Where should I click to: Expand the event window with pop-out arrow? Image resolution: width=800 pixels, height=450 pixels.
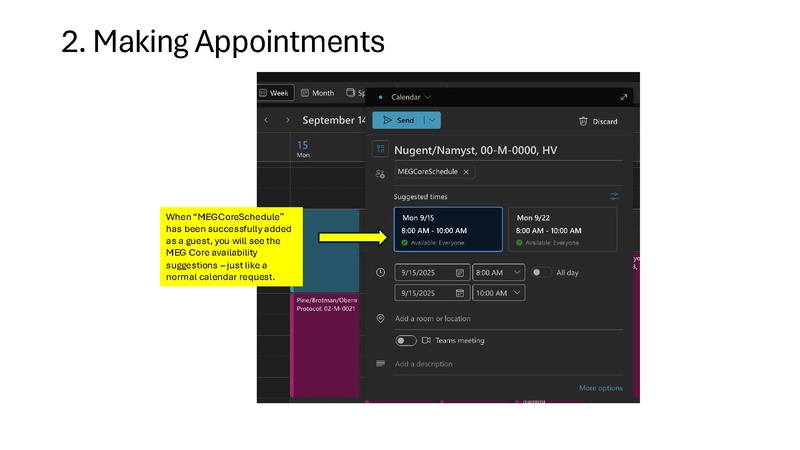[624, 97]
